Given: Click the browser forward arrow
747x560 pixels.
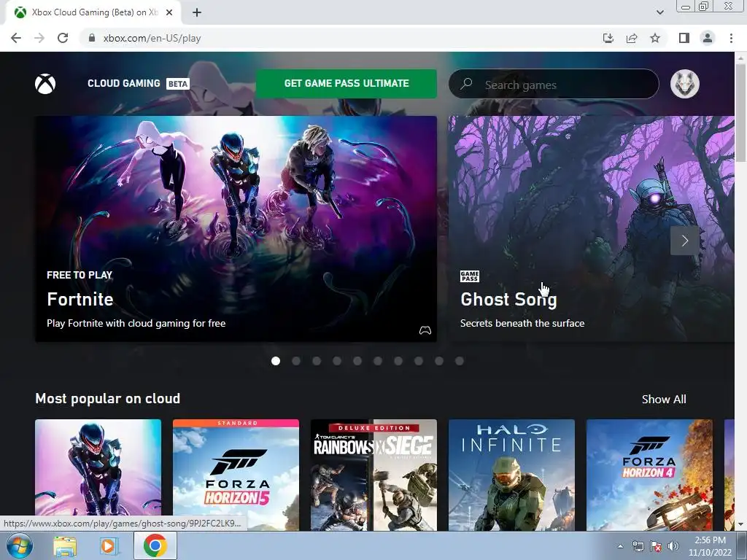Looking at the screenshot, I should pos(39,38).
